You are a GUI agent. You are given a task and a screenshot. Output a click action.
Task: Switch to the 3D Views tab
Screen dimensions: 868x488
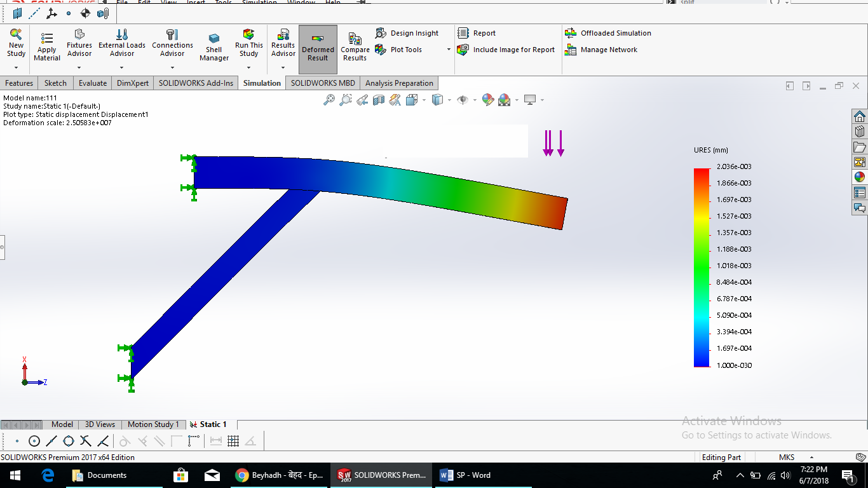100,424
